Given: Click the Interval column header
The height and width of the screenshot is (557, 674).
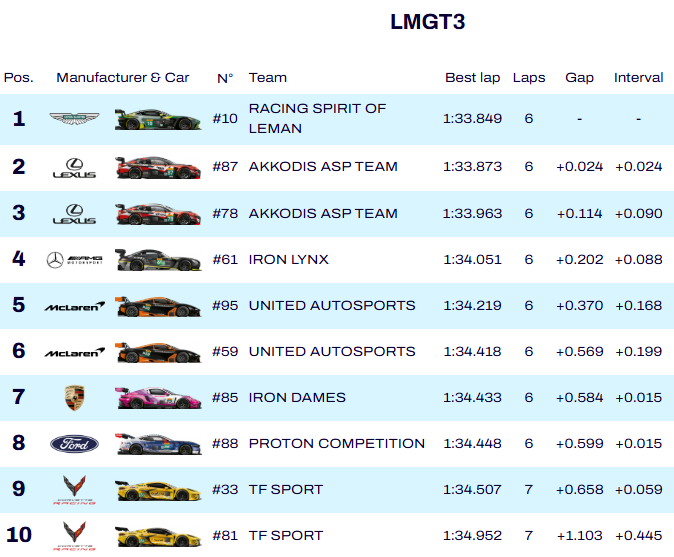Looking at the screenshot, I should (638, 77).
